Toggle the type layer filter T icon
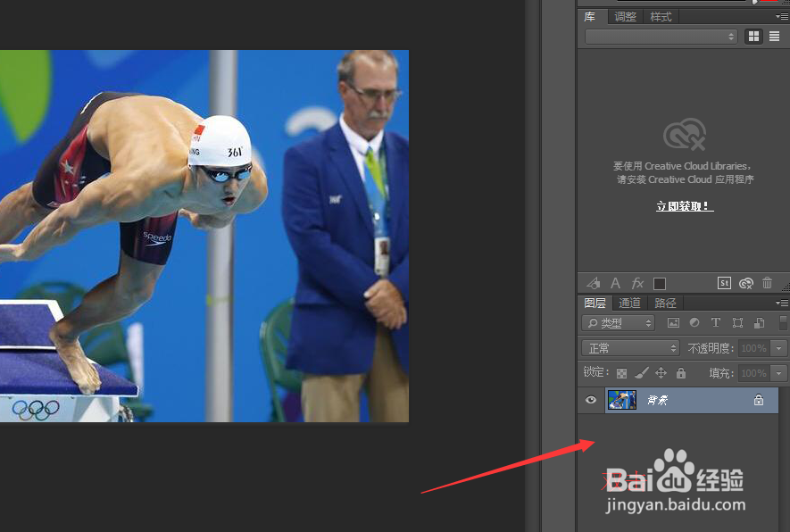Screen dimensions: 790x532 click(x=715, y=322)
